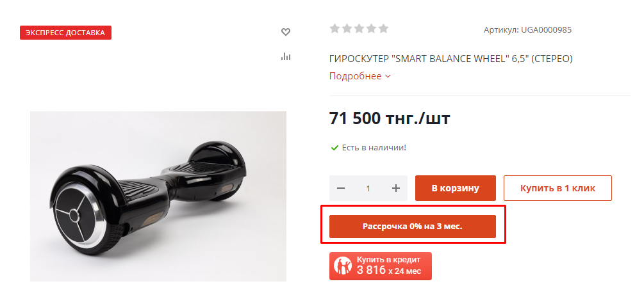Add product to wishlist with heart icon

click(285, 32)
